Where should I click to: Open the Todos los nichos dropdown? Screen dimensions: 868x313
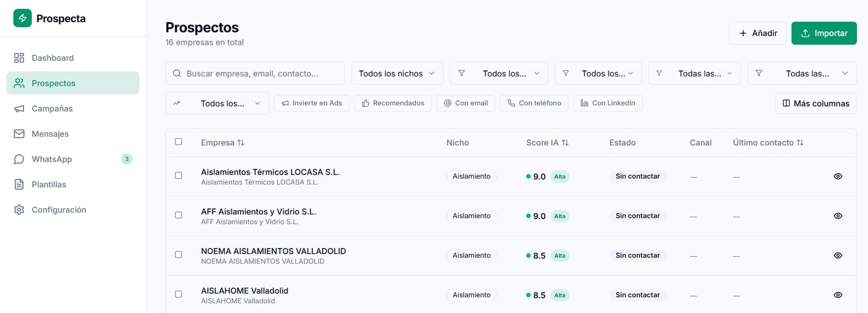[x=397, y=73]
